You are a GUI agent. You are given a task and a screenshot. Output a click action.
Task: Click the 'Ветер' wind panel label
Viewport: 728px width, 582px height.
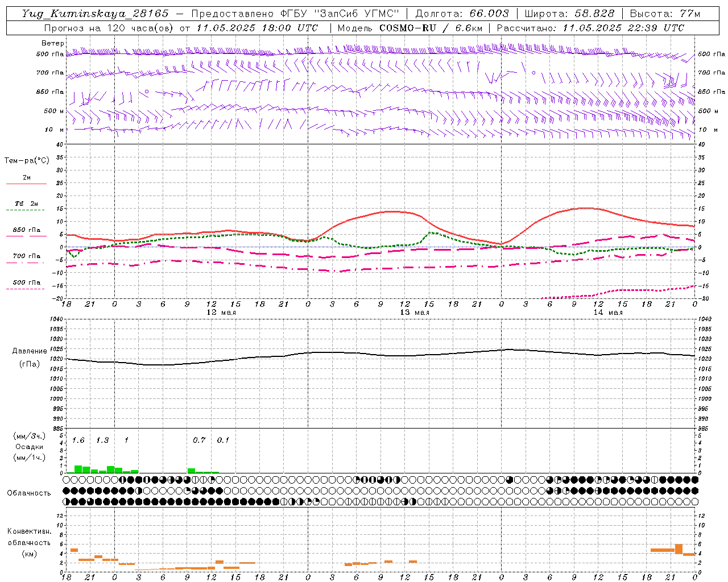pos(53,43)
